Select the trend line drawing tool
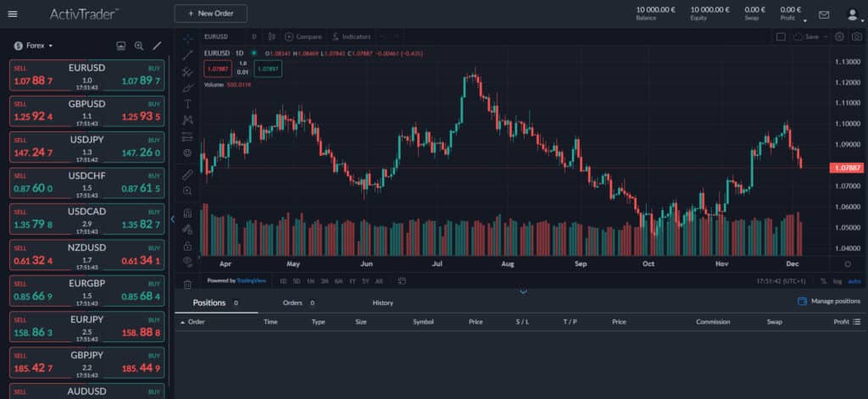This screenshot has width=868, height=399. (x=188, y=55)
